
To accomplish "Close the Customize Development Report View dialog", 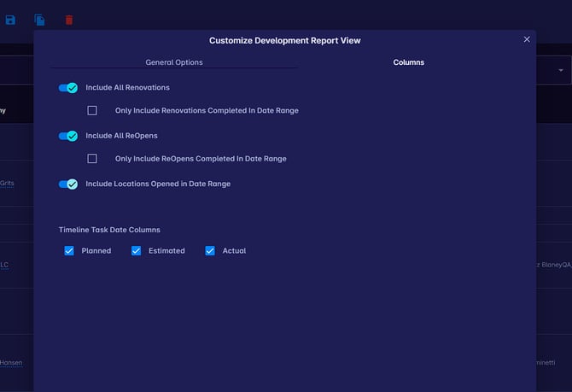I will (527, 39).
